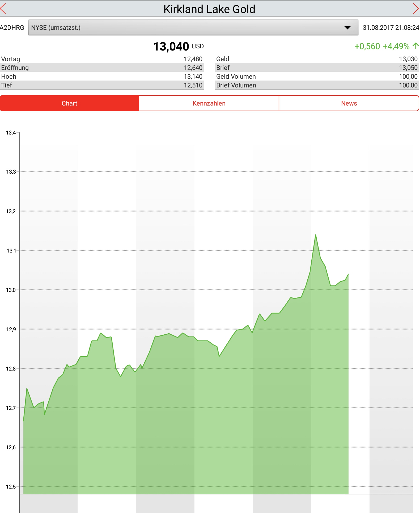The width and height of the screenshot is (420, 513).
Task: Click the Eröffnung value 12,640
Action: tap(193, 68)
